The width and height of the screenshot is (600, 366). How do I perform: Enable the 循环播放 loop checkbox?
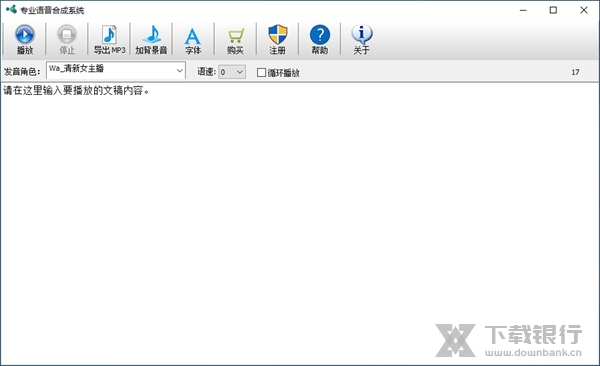[x=261, y=72]
